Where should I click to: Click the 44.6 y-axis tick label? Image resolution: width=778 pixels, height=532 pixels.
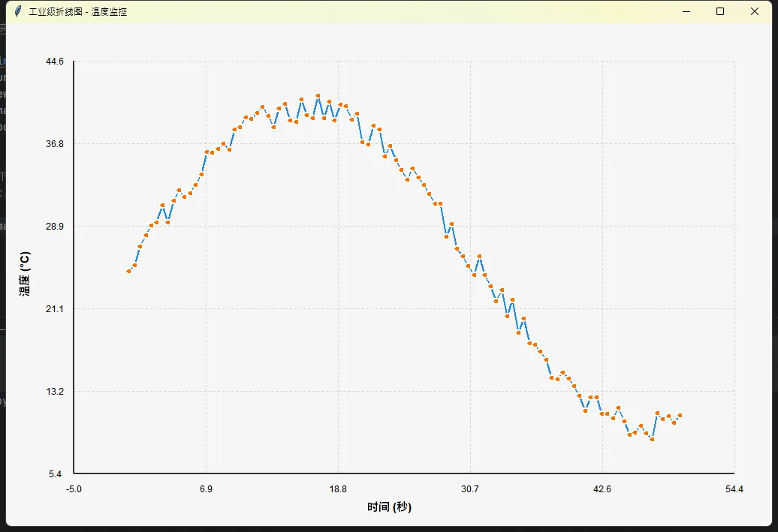55,62
